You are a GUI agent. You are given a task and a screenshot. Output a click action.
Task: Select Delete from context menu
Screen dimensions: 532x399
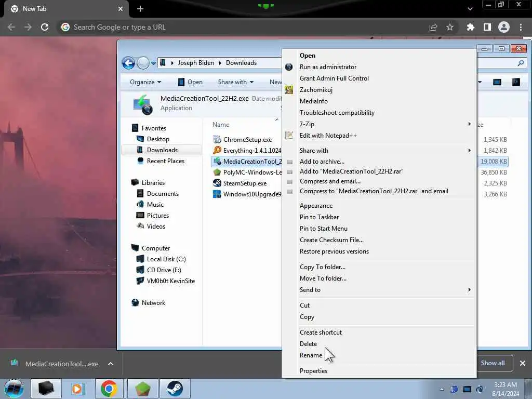pos(378,344)
